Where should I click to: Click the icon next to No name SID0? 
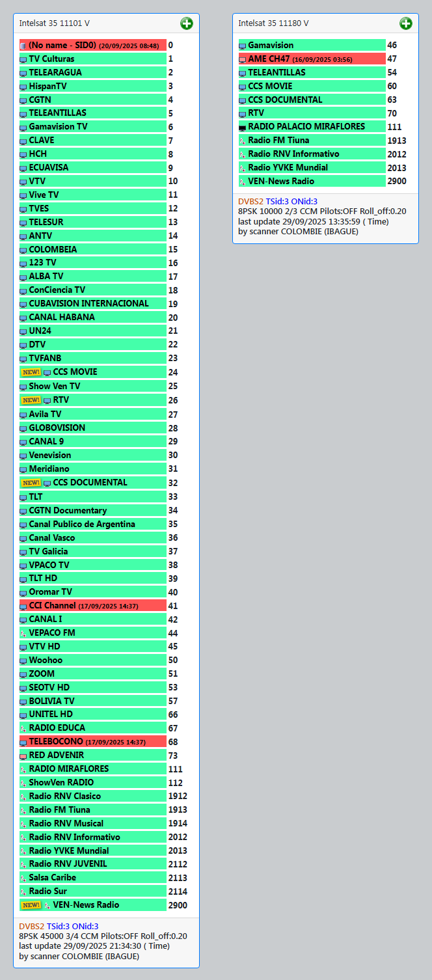[23, 46]
